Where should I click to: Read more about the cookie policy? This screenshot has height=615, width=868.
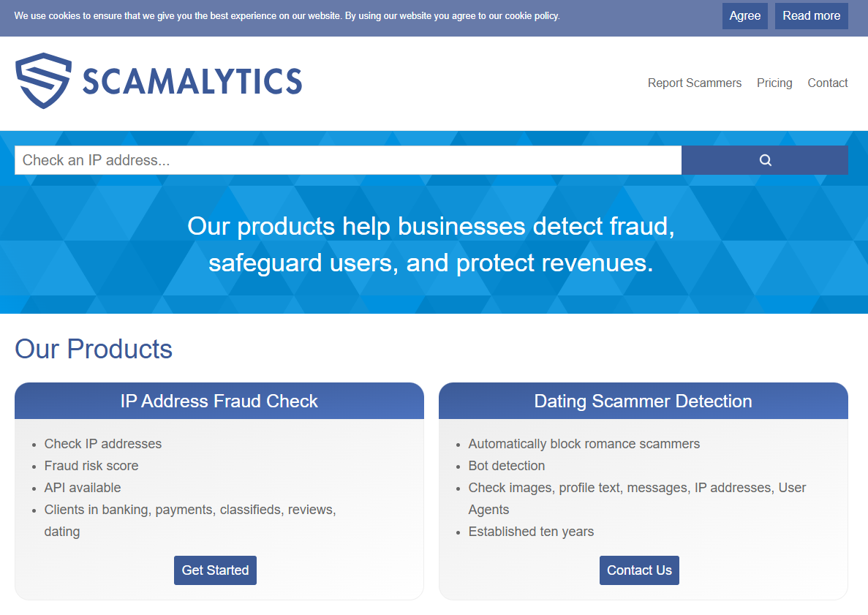tap(811, 15)
